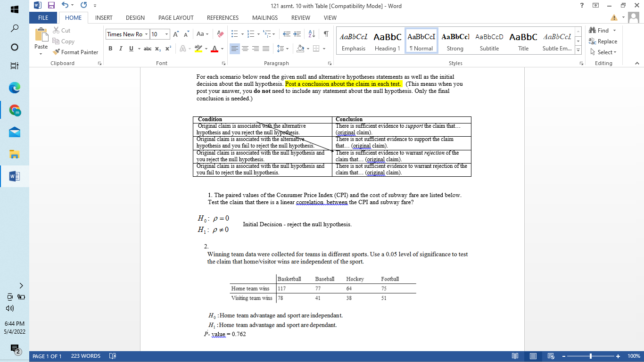The image size is (644, 362).
Task: Open File Explorer from taskbar
Action: click(15, 154)
